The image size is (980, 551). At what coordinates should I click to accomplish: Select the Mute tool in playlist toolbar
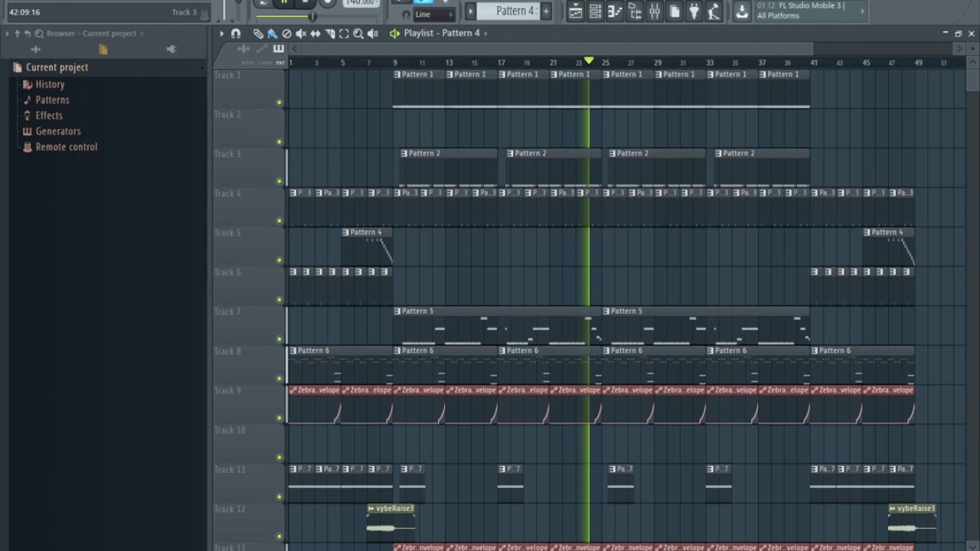point(301,33)
